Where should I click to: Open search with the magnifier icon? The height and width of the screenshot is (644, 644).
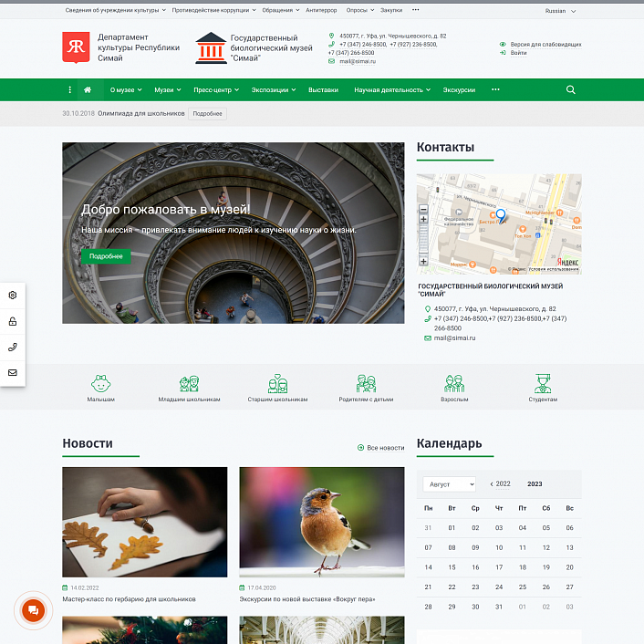coord(571,90)
